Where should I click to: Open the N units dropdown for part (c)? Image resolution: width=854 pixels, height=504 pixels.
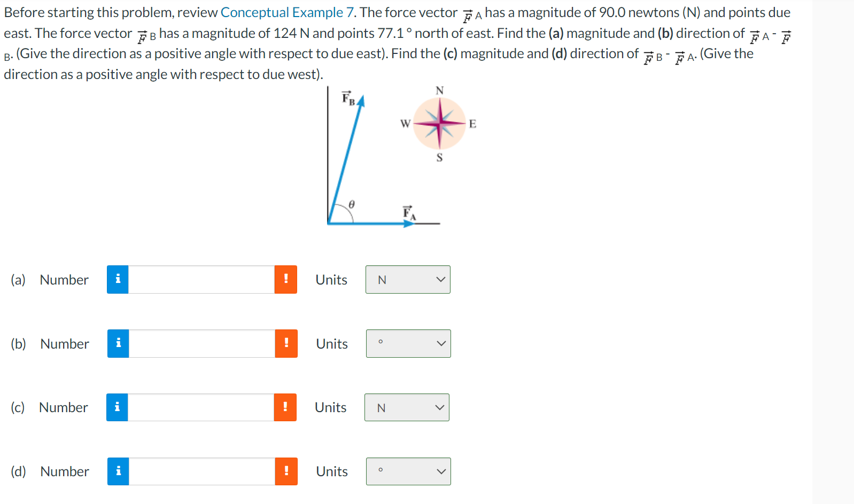click(406, 407)
